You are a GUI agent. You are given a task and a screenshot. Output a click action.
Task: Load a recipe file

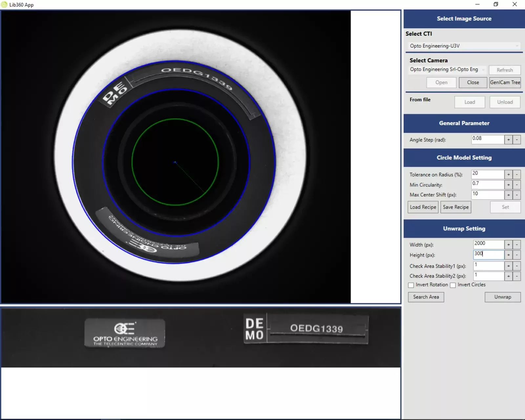tap(423, 207)
